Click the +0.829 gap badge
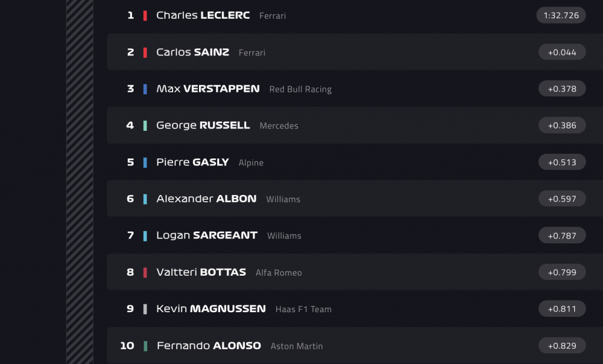This screenshot has width=603, height=364. click(x=562, y=346)
